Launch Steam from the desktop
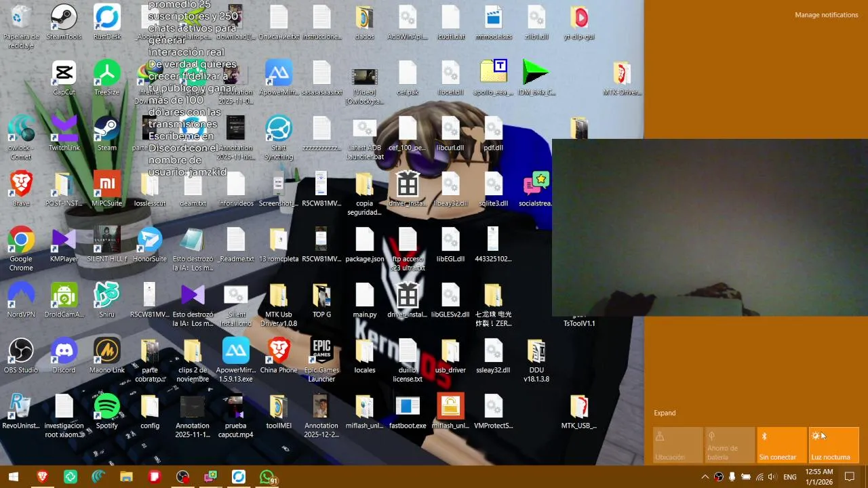 (x=106, y=134)
